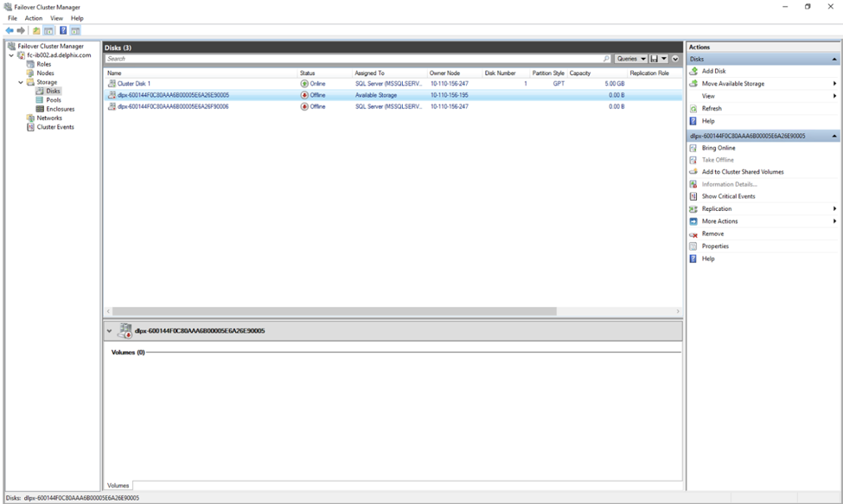Select the Volumes tab at bottom
843x504 pixels.
[118, 486]
